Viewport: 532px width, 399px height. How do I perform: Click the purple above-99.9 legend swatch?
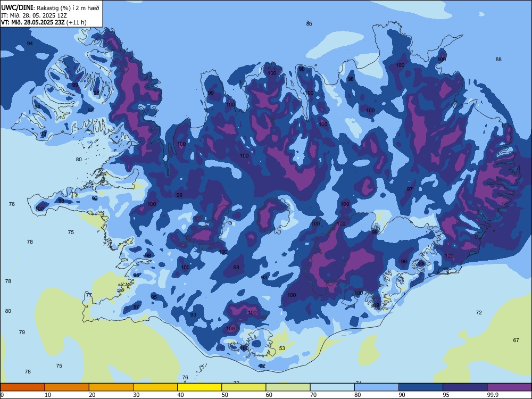point(509,387)
